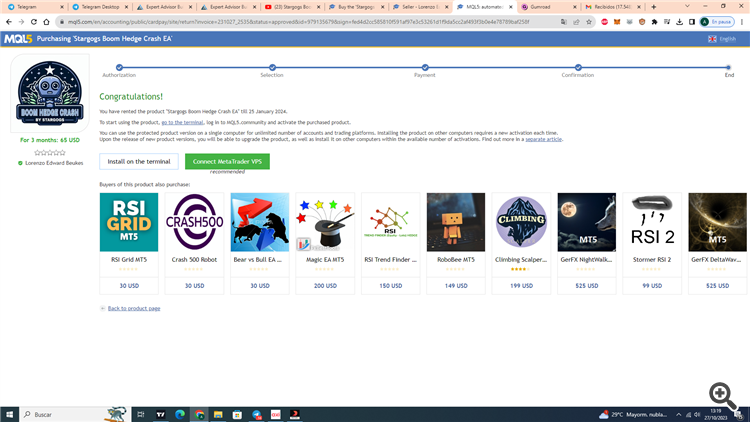Click the translate page icon
The image size is (750, 422).
[564, 22]
